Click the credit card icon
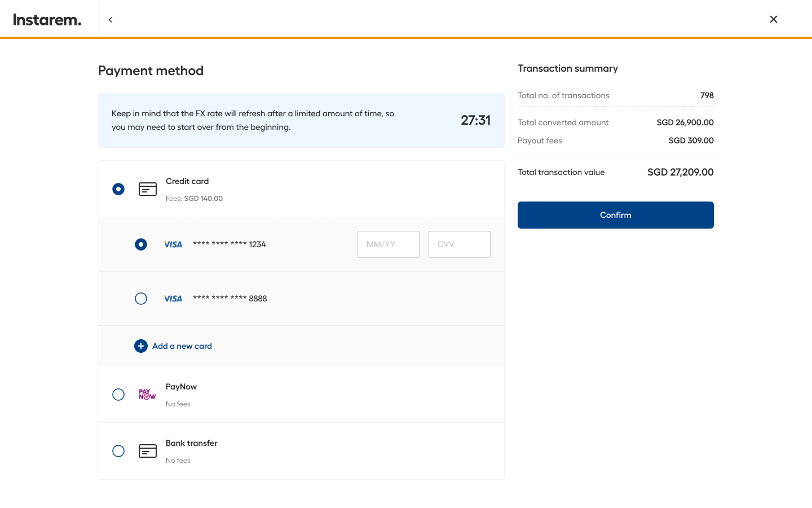 click(148, 189)
